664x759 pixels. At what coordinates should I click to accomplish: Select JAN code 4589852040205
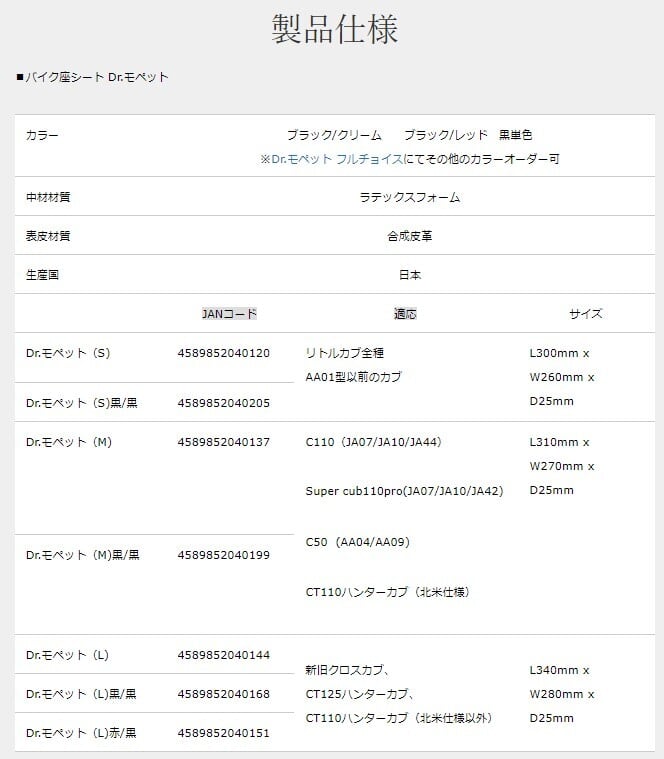224,403
